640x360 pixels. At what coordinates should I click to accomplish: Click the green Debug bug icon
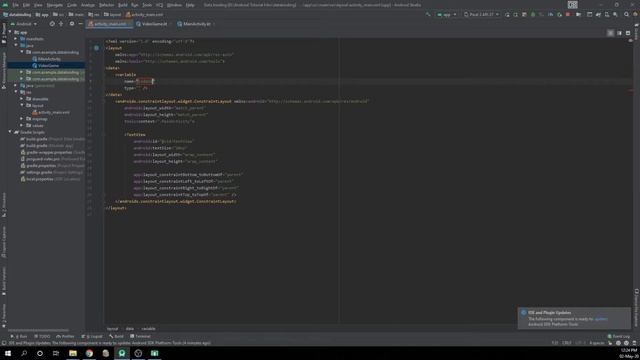click(533, 14)
